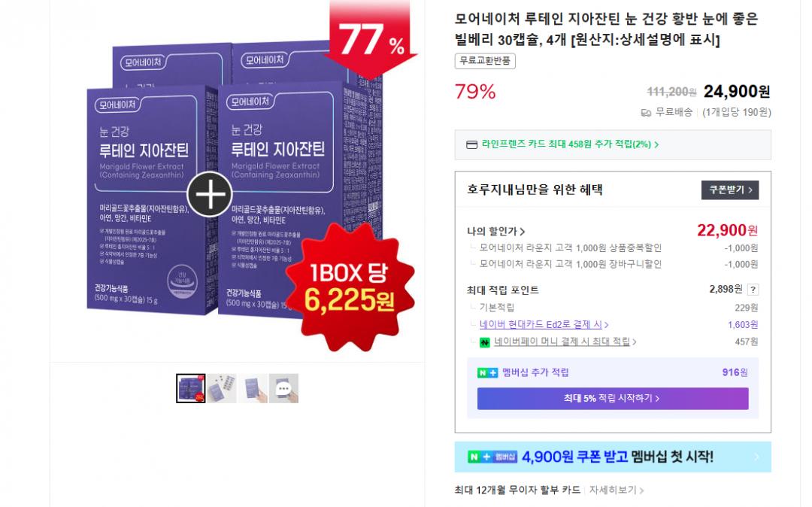Open 네이버페이 머니 결제 시 최대 적립 link
This screenshot has width=812, height=507.
tap(565, 342)
